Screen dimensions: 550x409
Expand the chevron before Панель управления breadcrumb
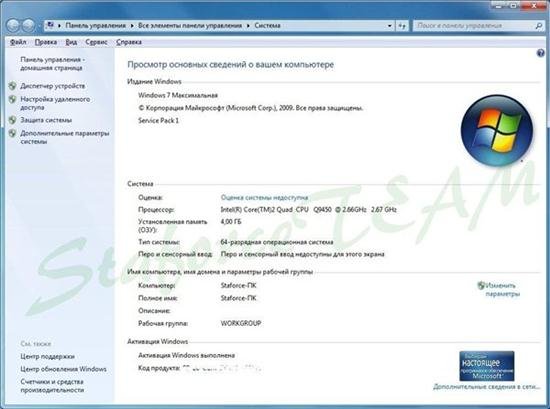tap(59, 26)
